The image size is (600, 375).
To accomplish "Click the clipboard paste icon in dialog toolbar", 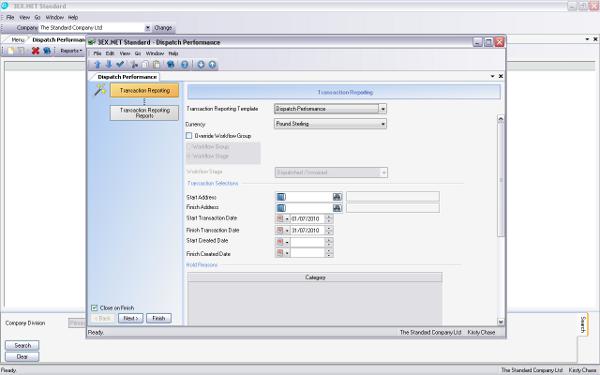I will pyautogui.click(x=157, y=65).
